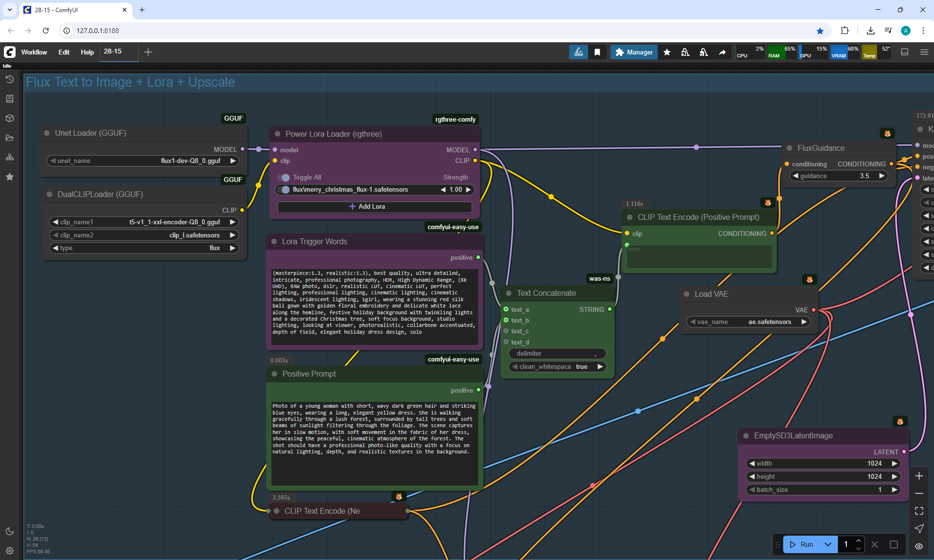Click zoom in plus icon
934x560 pixels.
point(919,476)
